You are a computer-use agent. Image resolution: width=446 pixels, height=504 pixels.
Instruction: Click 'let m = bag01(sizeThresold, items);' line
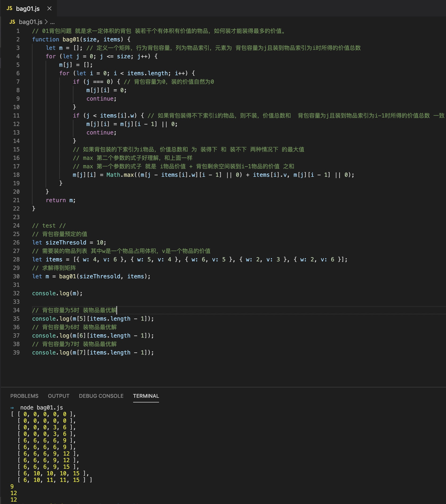[91, 276]
